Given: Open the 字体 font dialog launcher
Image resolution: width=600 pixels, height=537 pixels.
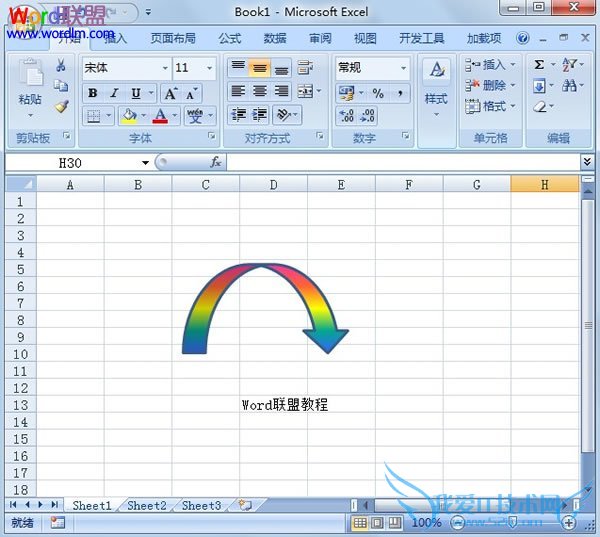Looking at the screenshot, I should 211,136.
